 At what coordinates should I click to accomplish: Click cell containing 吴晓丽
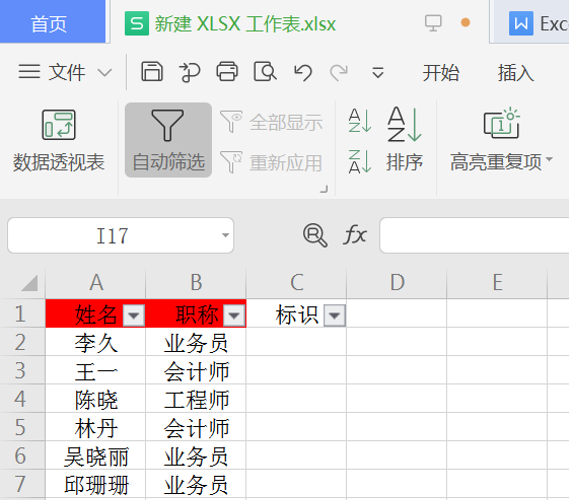tap(96, 455)
